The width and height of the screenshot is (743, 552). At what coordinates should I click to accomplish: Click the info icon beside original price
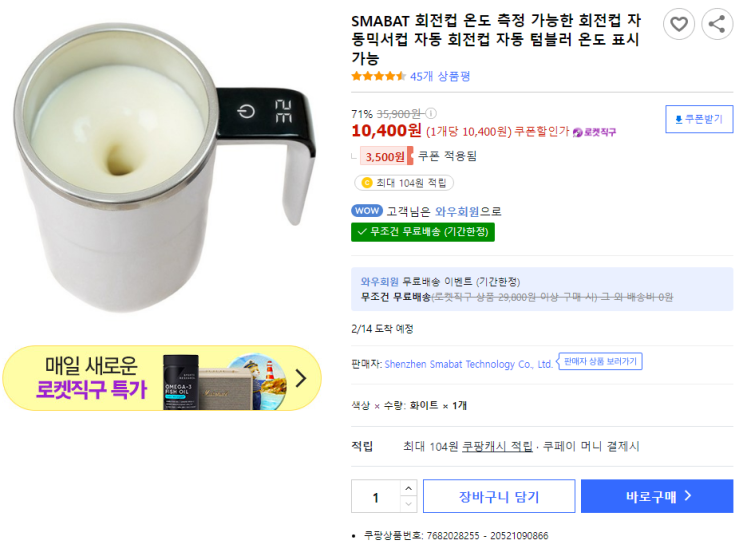(431, 113)
